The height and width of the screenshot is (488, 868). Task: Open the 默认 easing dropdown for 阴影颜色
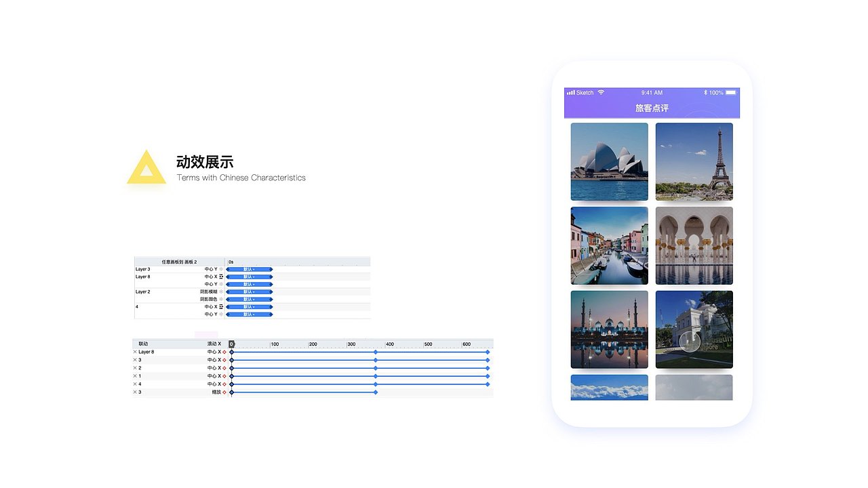tap(249, 299)
